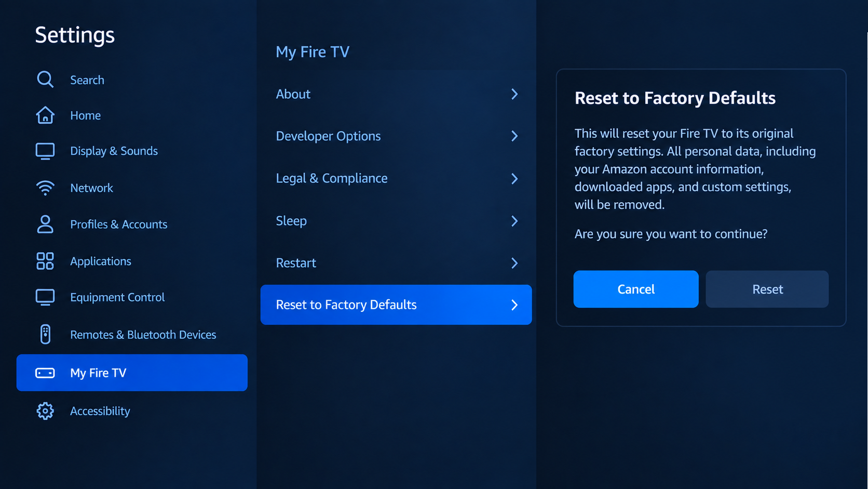
Task: Expand the Legal & Compliance chevron
Action: 514,179
